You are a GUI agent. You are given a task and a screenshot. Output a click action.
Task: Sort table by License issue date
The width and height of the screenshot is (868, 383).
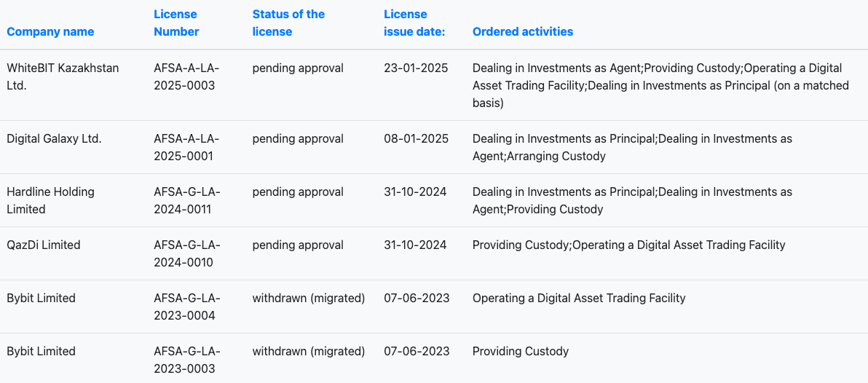(x=414, y=23)
